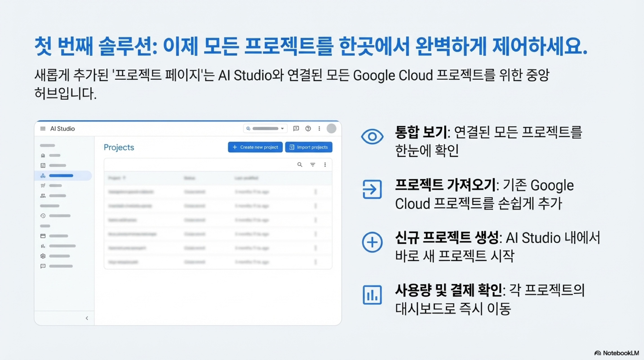Select the people icon sidebar item
Viewport: 644px width, 360px height.
tap(43, 196)
